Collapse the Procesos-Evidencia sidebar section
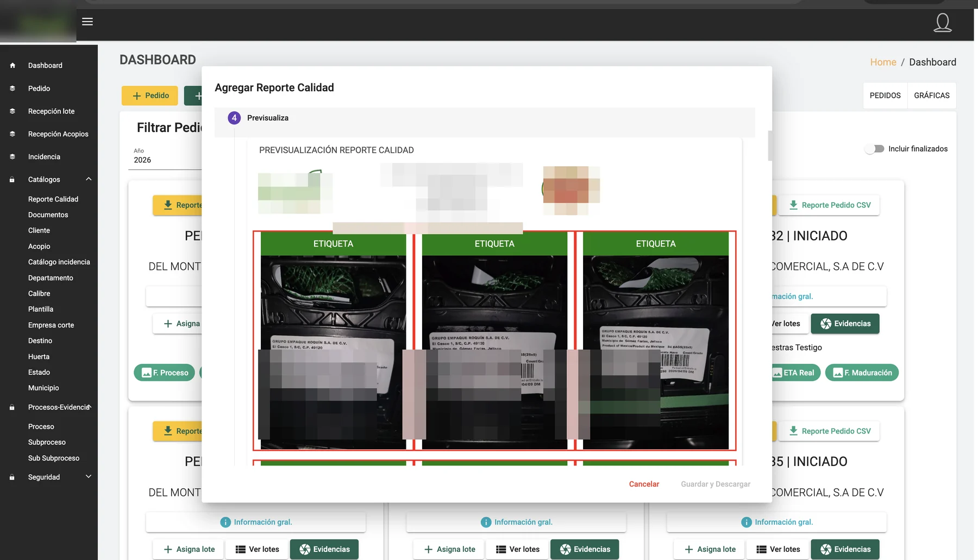This screenshot has width=978, height=560. 90,406
